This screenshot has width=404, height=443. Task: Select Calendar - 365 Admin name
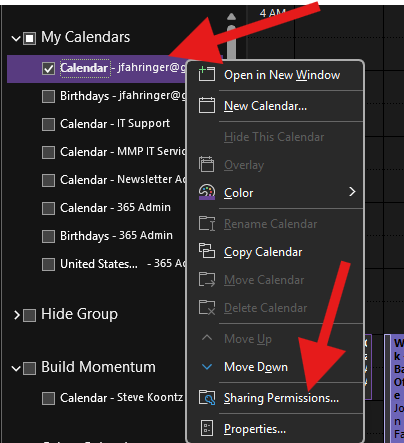115,208
